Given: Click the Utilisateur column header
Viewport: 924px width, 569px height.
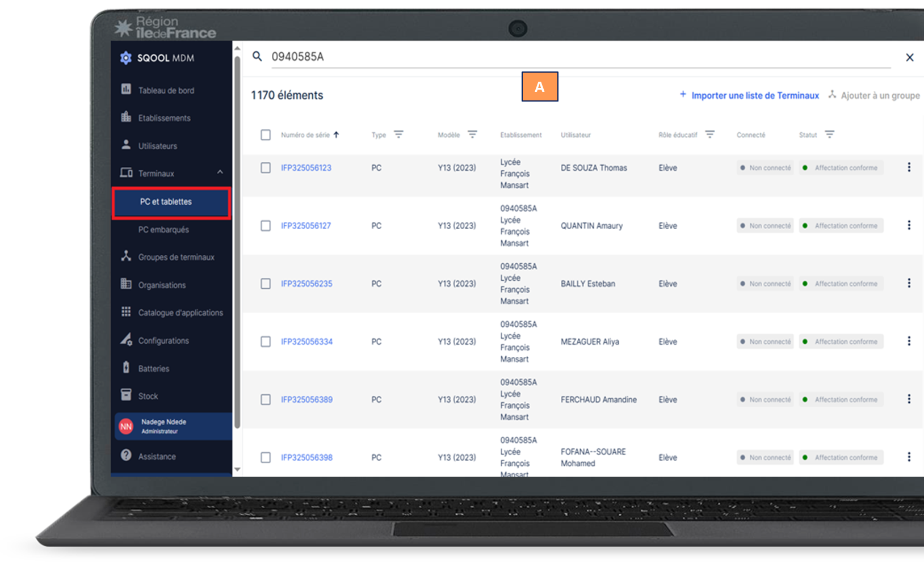Looking at the screenshot, I should tap(576, 135).
